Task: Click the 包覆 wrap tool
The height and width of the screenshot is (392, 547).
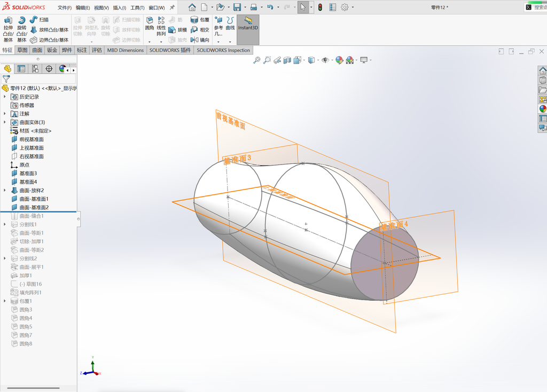Action: (200, 20)
